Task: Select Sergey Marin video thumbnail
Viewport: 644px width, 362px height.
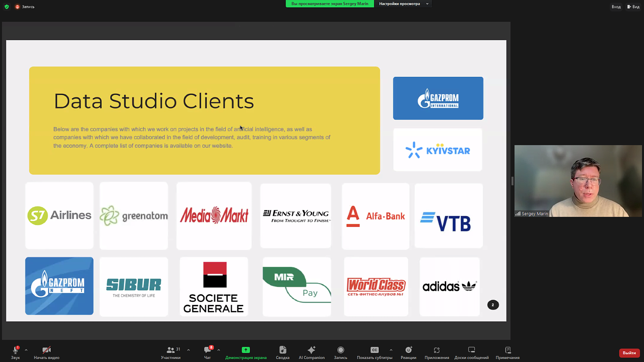Action: pos(578,181)
